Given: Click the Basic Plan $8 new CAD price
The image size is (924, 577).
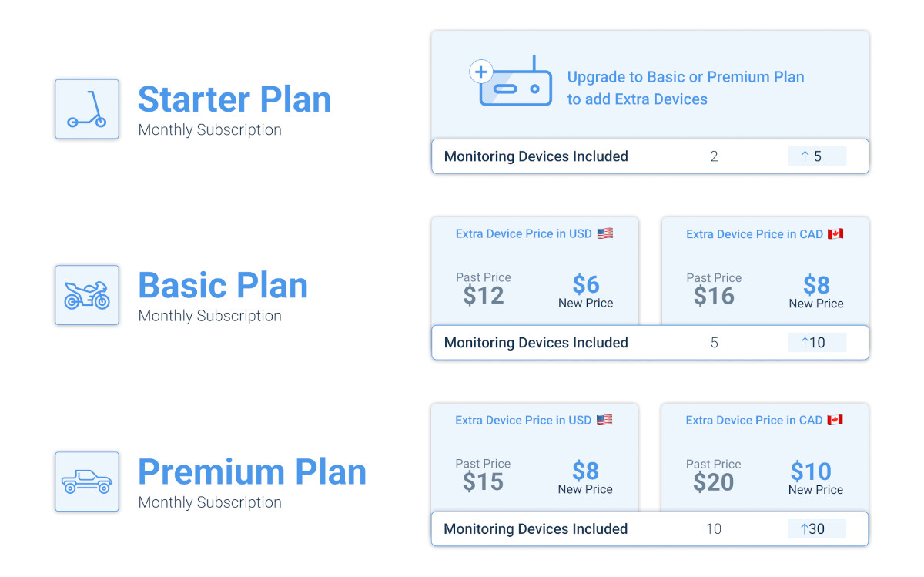Looking at the screenshot, I should pos(816,286).
